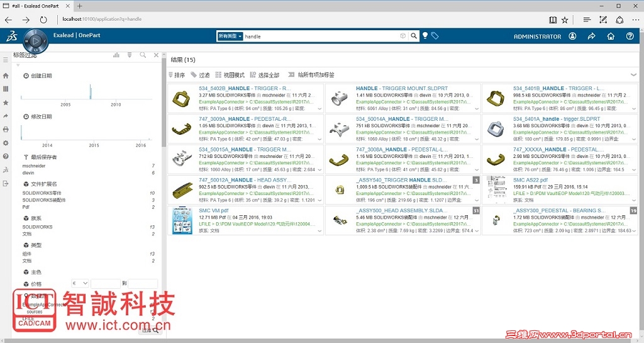Click 给所有项加标签 tag all items button
Image resolution: width=644 pixels, height=343 pixels.
(311, 75)
